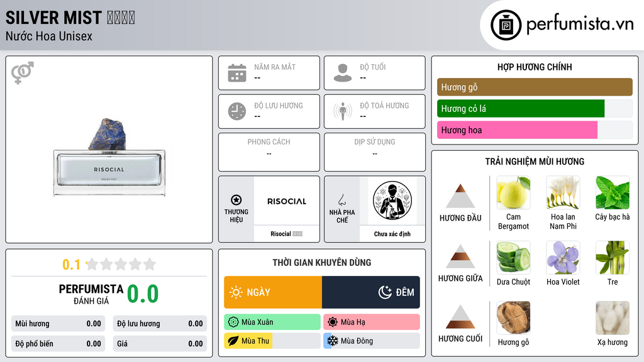This screenshot has height=362, width=644.
Task: Click the Hương cuối pyramid icon
Action: 460,317
